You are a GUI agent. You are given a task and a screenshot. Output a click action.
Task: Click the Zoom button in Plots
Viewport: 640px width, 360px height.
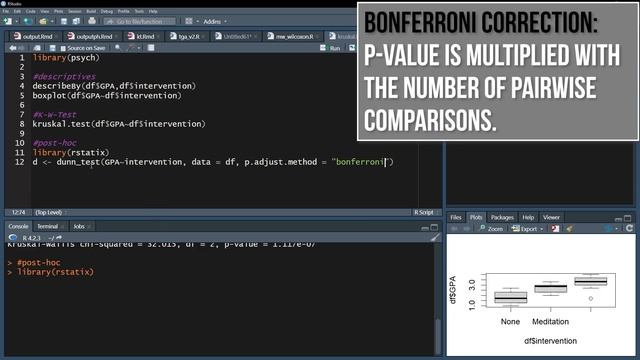point(491,229)
